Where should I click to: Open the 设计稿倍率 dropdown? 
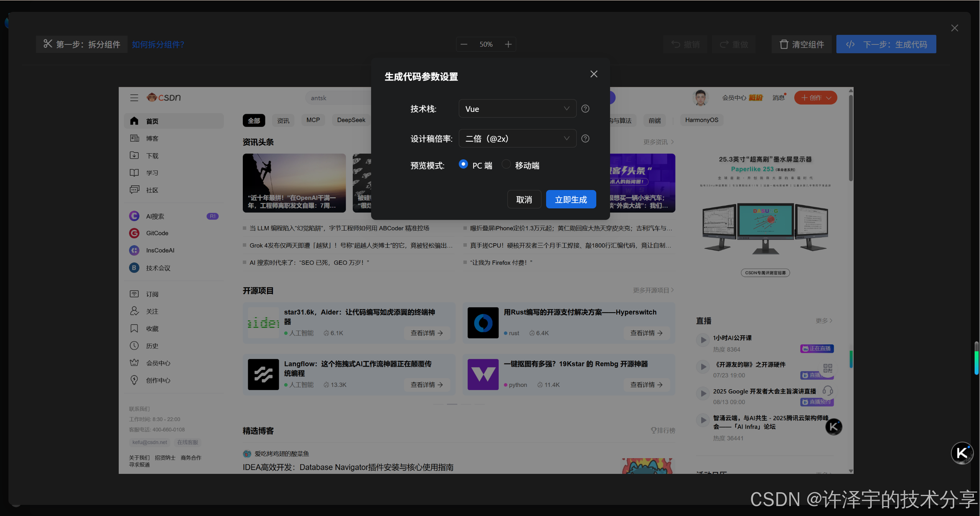click(x=517, y=138)
